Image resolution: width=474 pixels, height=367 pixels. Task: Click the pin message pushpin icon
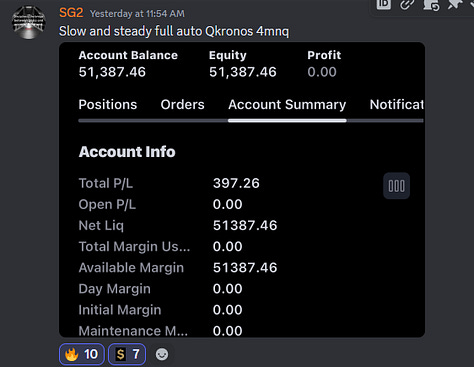pyautogui.click(x=455, y=4)
